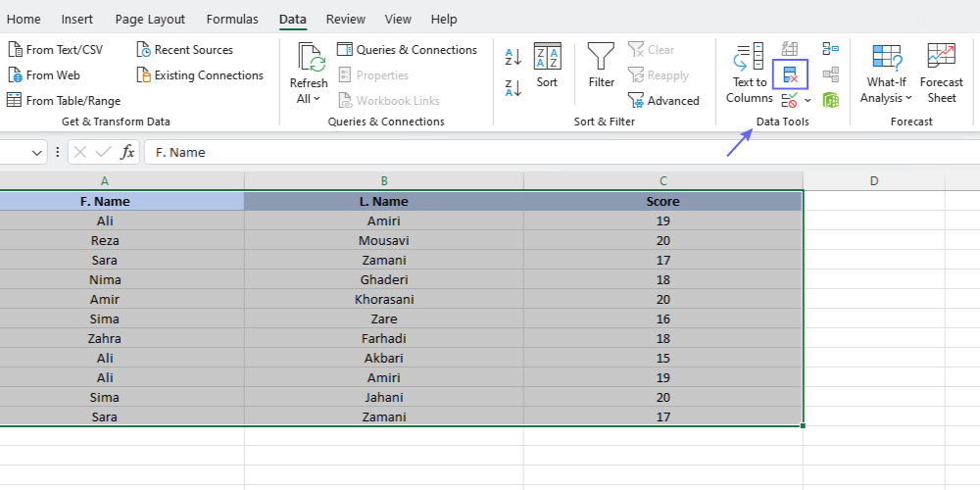Image resolution: width=980 pixels, height=490 pixels.
Task: Click the Flash Fill icon
Action: coord(790,49)
